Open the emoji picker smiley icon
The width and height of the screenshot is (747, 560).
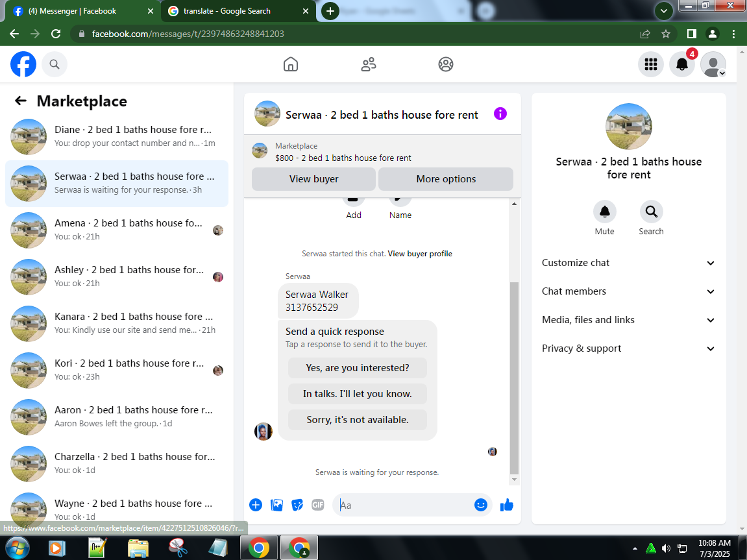pyautogui.click(x=481, y=505)
